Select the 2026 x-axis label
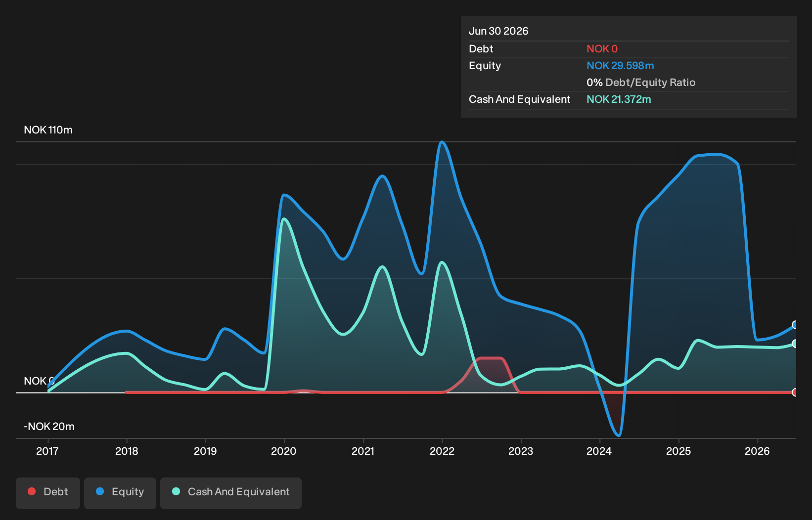This screenshot has width=812, height=520. [x=757, y=451]
